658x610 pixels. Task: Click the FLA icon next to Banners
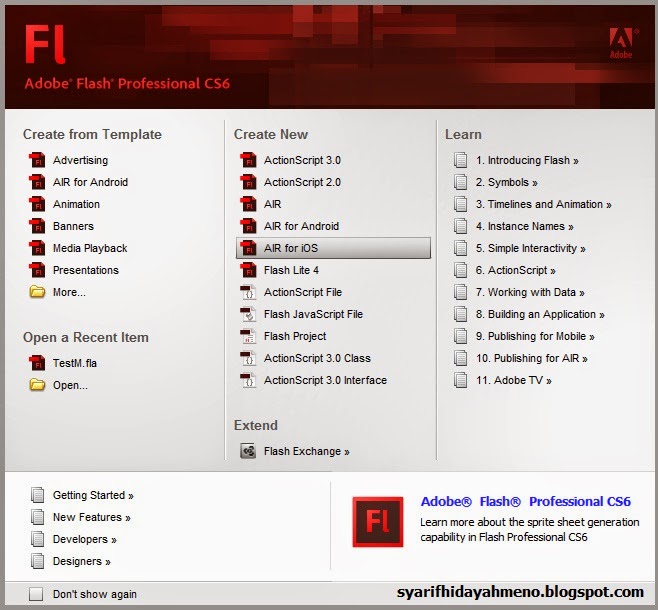[x=37, y=226]
